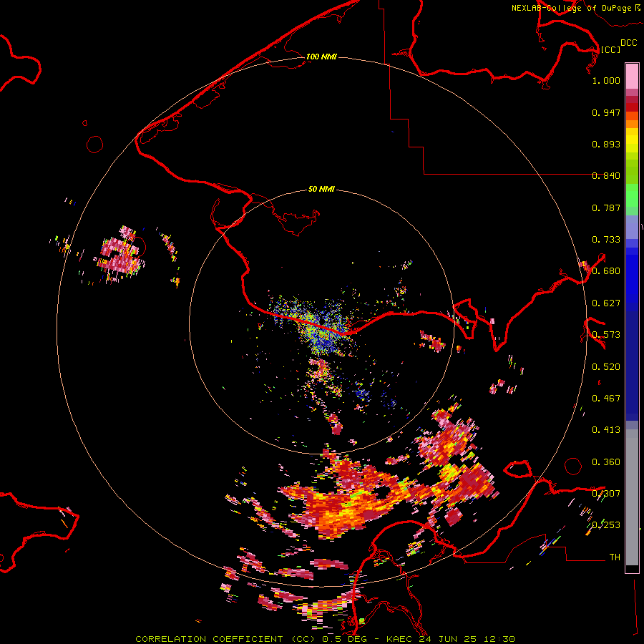Click the DCC label above the color bar
Image resolution: width=644 pixels, height=644 pixels.
(628, 43)
